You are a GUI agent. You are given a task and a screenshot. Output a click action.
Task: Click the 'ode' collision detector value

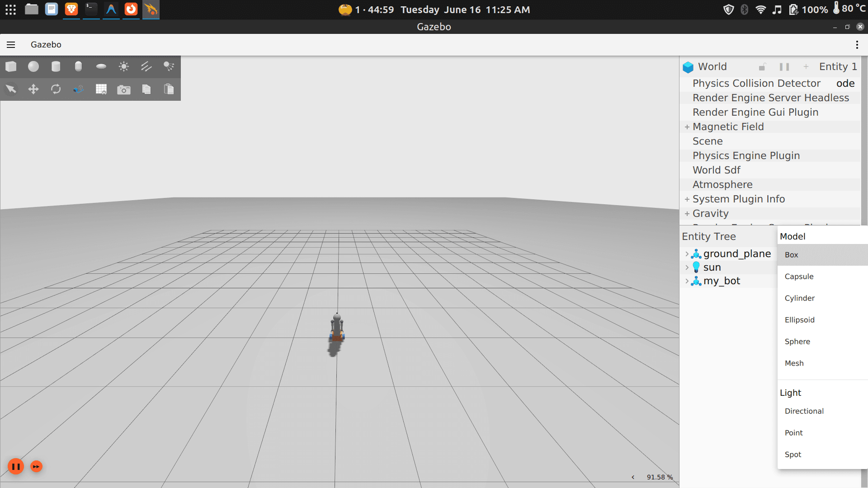(845, 84)
